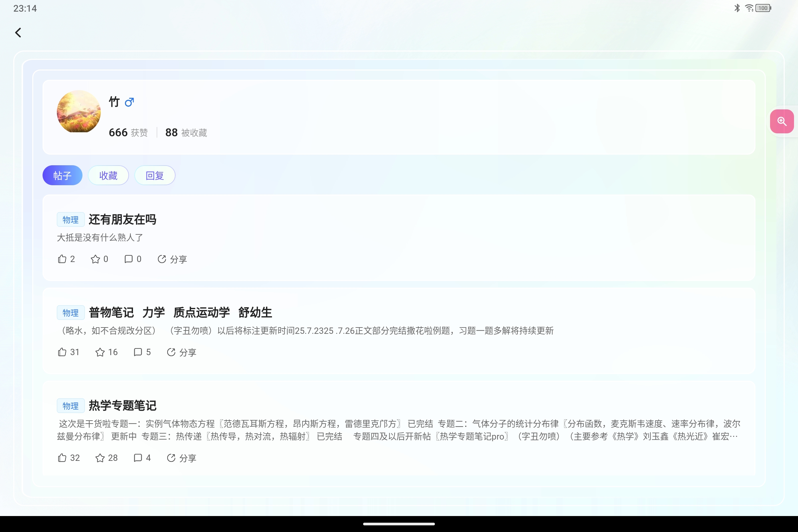Share the 还有朋友在吗 post

pos(172,259)
